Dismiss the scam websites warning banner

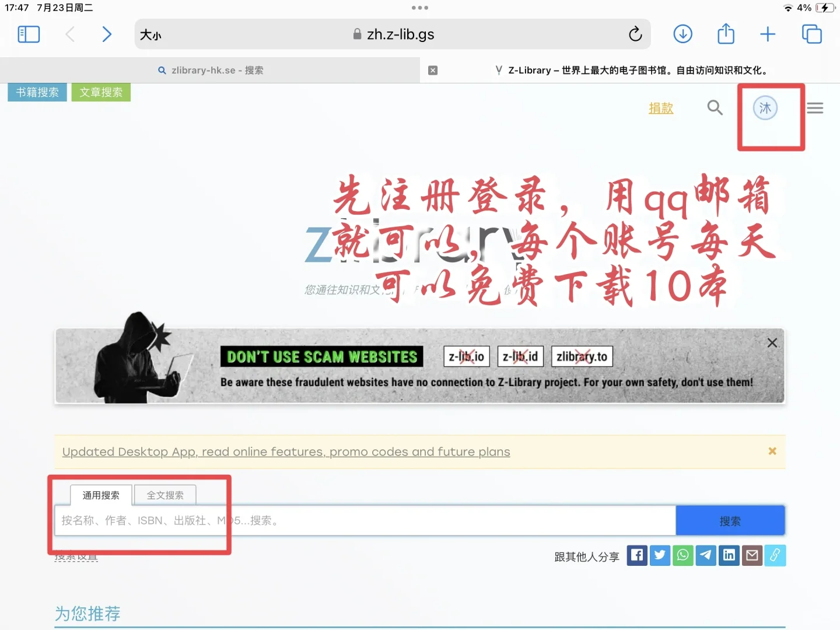772,343
